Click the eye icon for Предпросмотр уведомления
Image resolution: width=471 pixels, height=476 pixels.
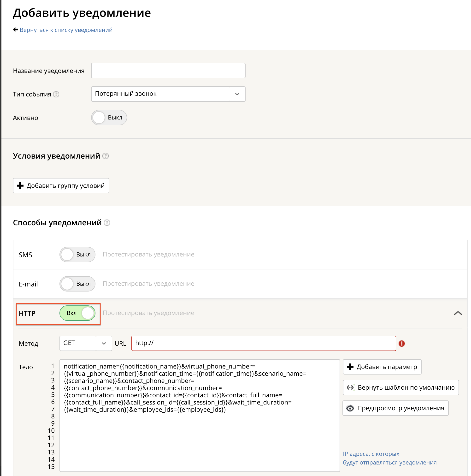click(x=350, y=408)
